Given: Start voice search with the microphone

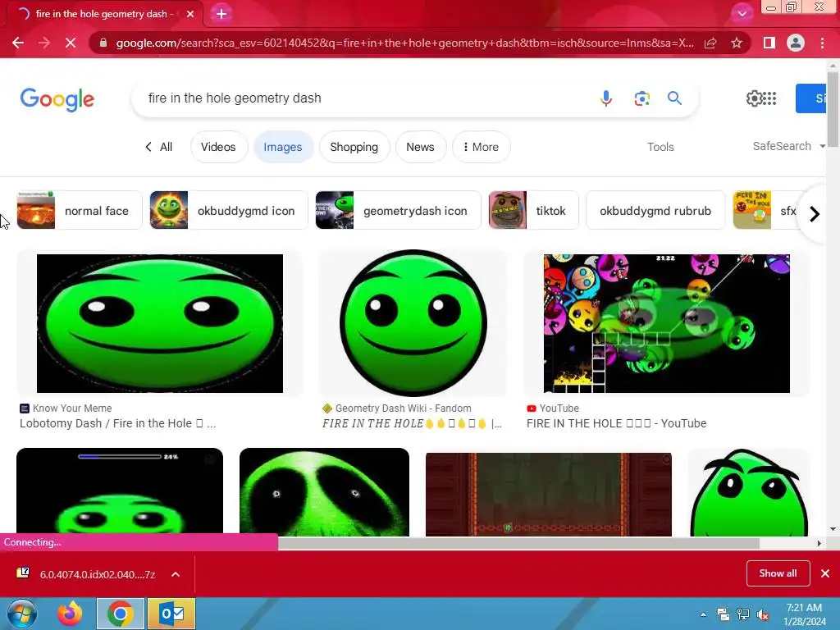Looking at the screenshot, I should coord(606,98).
